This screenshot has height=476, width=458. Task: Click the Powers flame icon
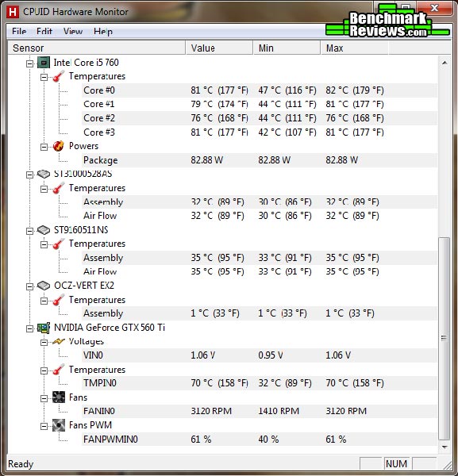point(58,146)
